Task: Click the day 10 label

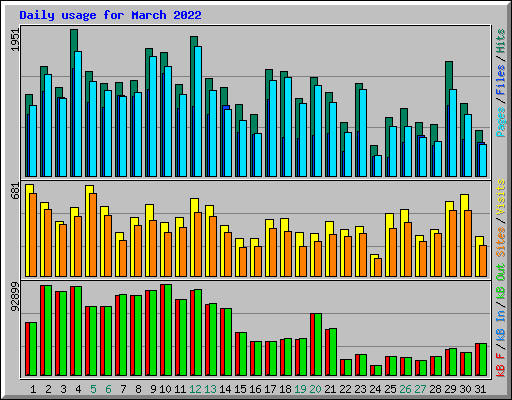Action: tap(165, 389)
